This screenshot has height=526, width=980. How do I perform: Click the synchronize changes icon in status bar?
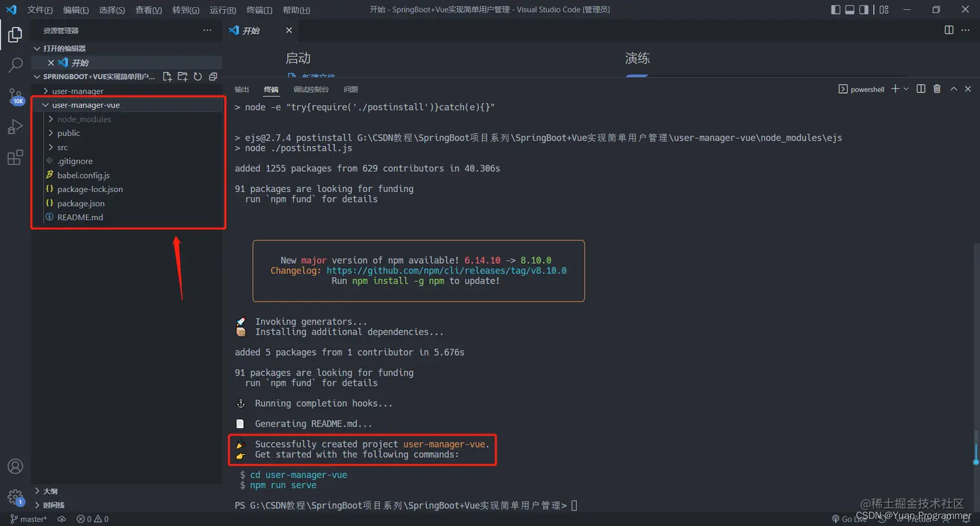[x=62, y=519]
